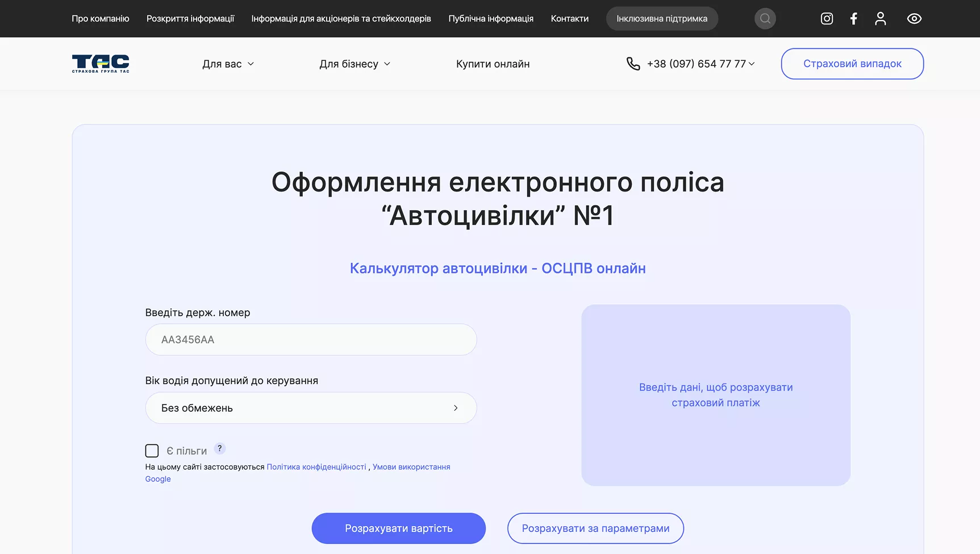This screenshot has height=554, width=980.
Task: Click the 'Інклюзивна підтримка' toggle button
Action: click(x=661, y=18)
